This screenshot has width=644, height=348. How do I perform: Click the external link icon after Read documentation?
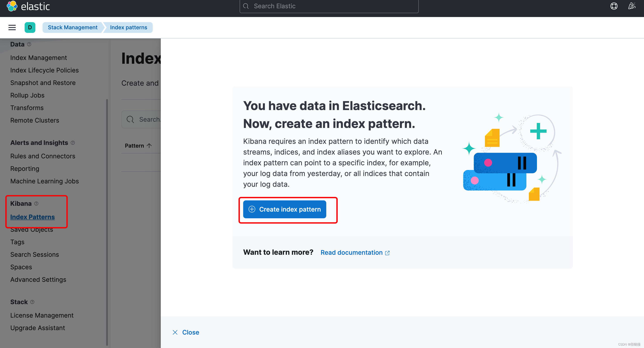387,253
